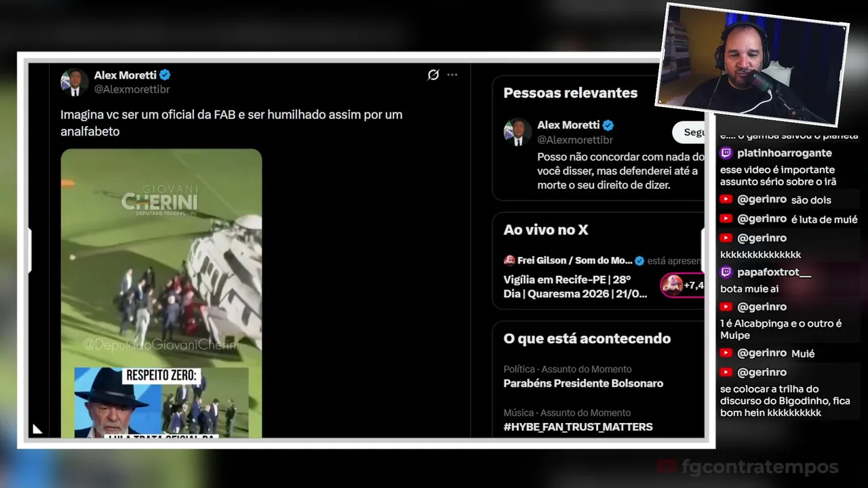This screenshot has width=868, height=488.
Task: Click the Grok icon on the tweet
Action: [x=433, y=75]
